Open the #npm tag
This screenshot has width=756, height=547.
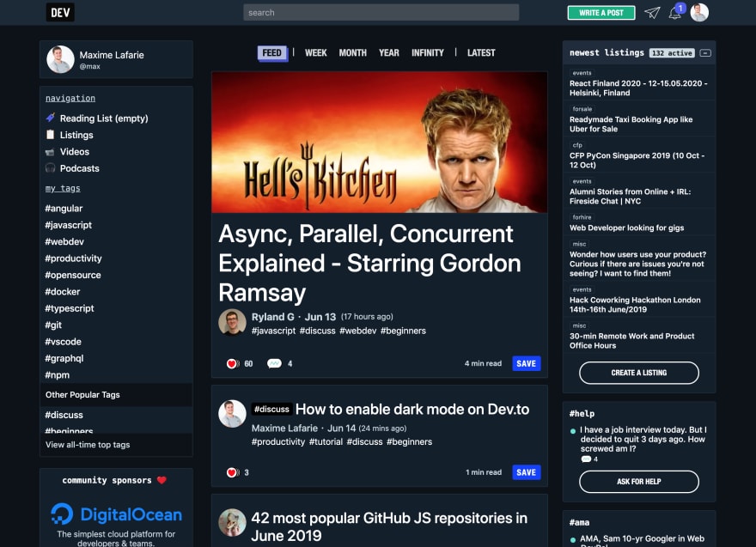[x=57, y=375]
